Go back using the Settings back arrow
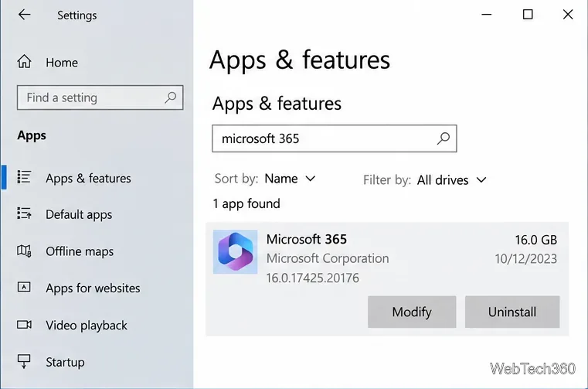This screenshot has height=389, width=588. click(25, 15)
